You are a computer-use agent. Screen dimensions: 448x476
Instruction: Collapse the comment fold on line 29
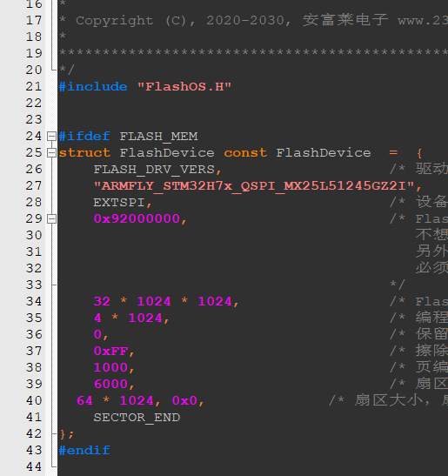click(x=51, y=219)
